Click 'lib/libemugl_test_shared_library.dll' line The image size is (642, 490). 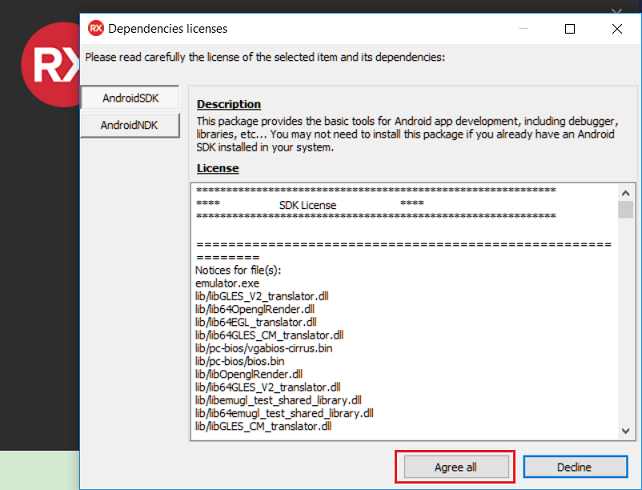278,400
